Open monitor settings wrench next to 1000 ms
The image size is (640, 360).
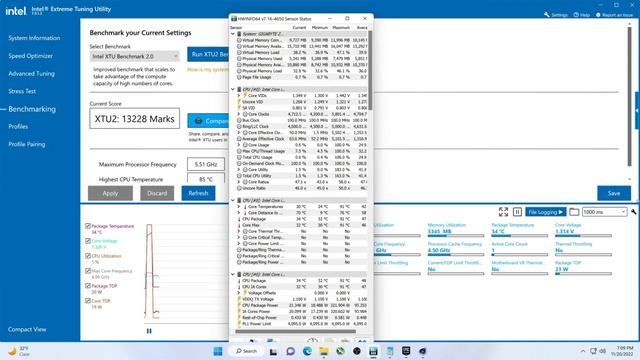coord(633,212)
